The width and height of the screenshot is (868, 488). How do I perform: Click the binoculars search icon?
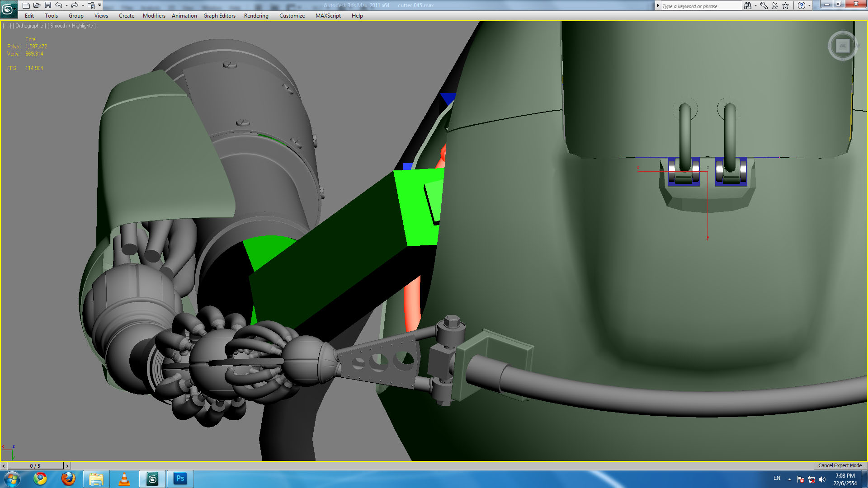point(748,5)
